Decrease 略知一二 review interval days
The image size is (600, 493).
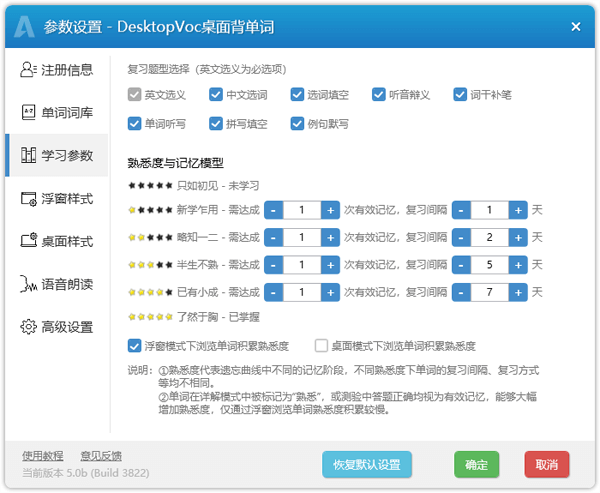[x=461, y=238]
